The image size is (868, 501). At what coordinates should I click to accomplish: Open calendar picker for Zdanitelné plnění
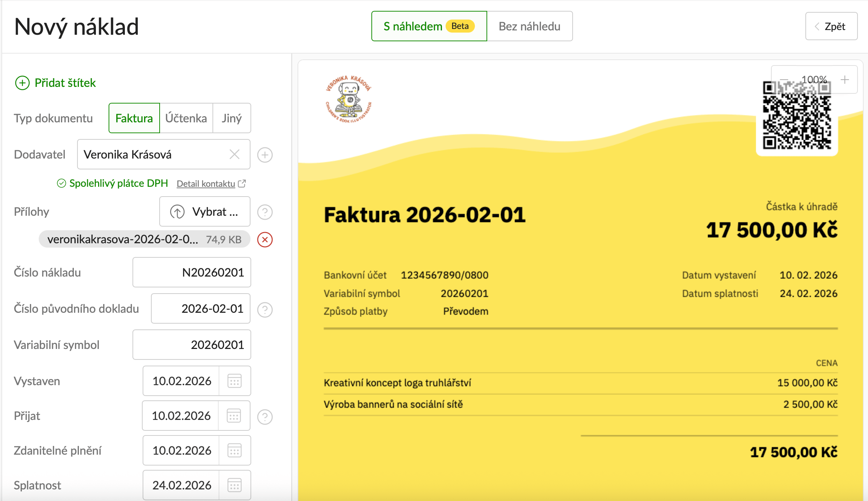pyautogui.click(x=235, y=451)
